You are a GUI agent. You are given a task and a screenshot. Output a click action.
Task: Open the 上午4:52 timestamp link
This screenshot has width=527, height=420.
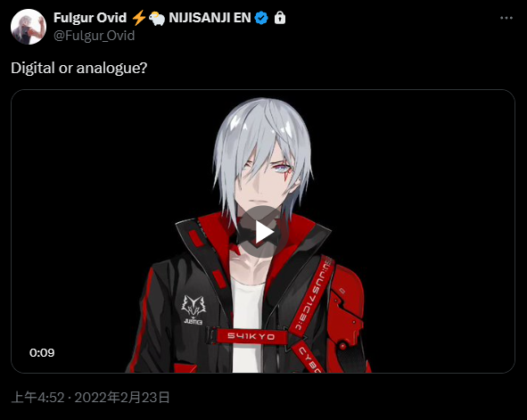pos(37,398)
